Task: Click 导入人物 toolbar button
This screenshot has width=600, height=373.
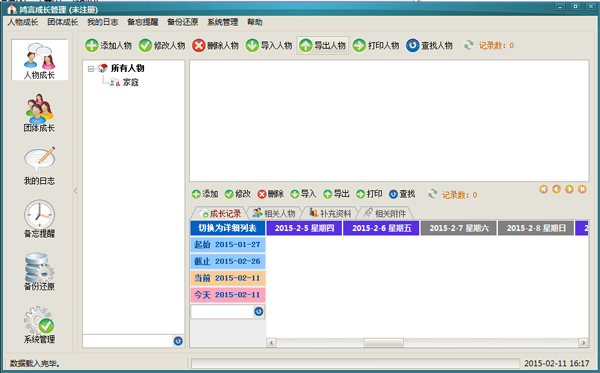Action: [269, 46]
